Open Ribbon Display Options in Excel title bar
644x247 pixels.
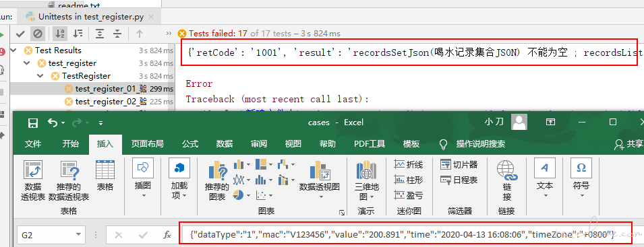point(550,122)
